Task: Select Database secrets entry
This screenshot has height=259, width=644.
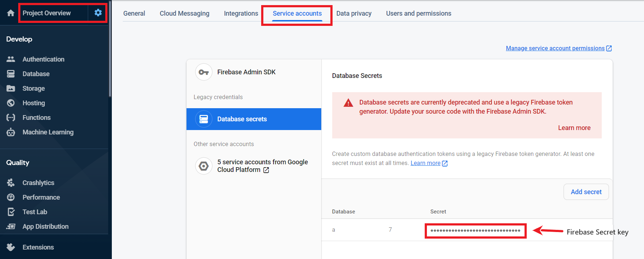Action: coord(254,119)
